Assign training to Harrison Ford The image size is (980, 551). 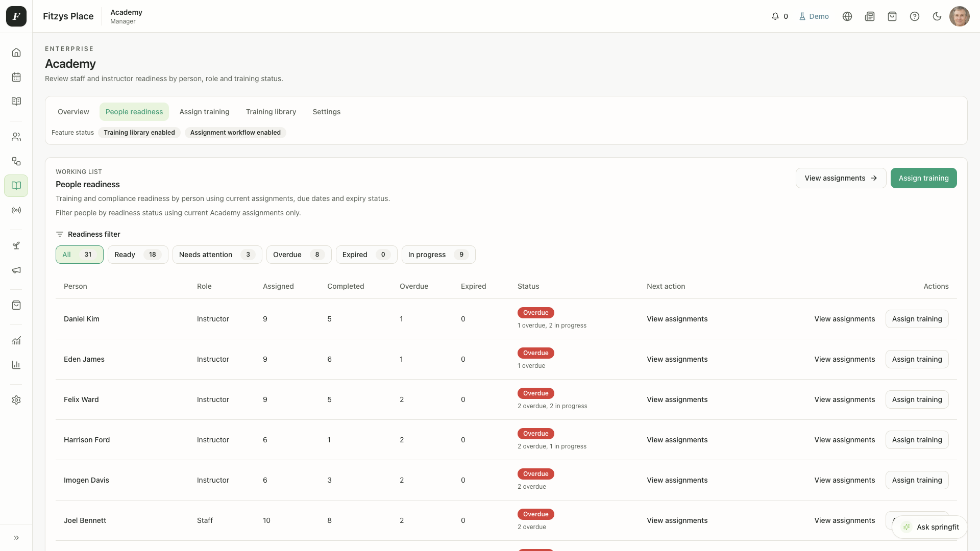click(917, 440)
